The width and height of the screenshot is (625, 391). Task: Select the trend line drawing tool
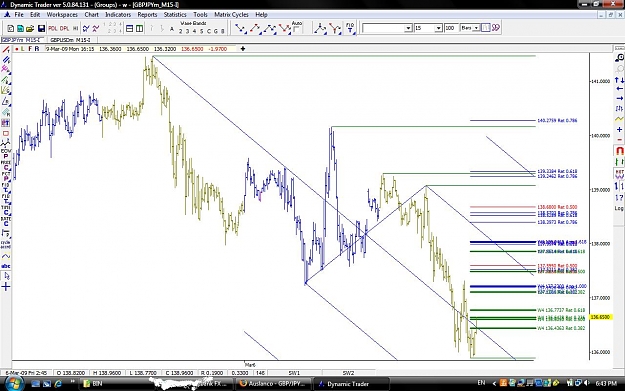6,50
